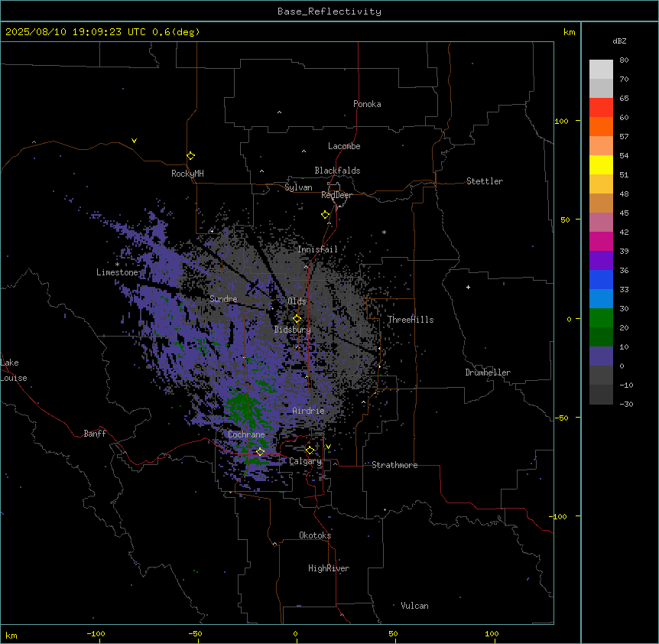659x644 pixels.
Task: Click the light gray 70-80 dBZ swatch
Action: pos(601,70)
